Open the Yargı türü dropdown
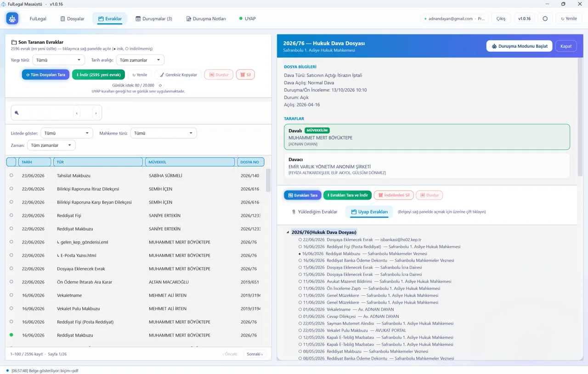 tap(58, 60)
